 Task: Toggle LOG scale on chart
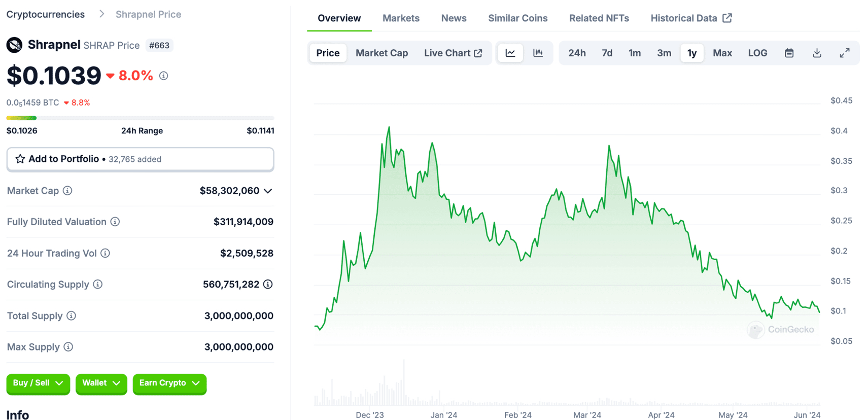click(x=757, y=53)
